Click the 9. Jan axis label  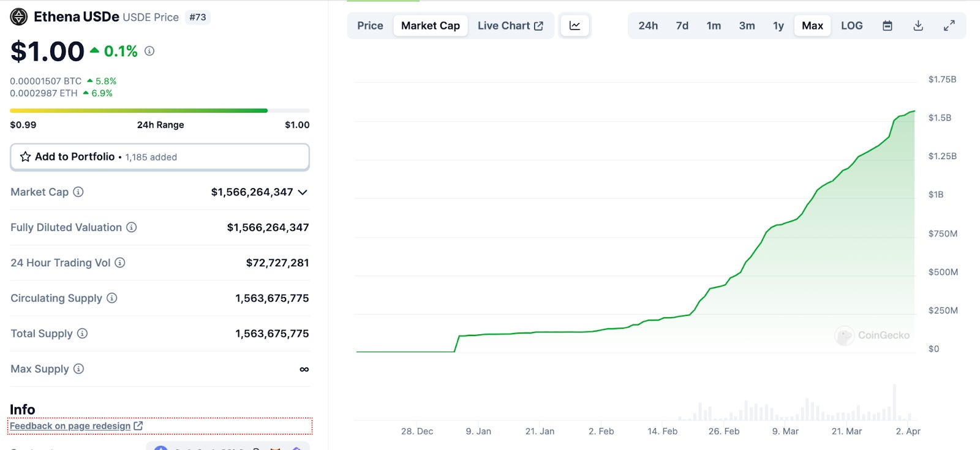478,431
